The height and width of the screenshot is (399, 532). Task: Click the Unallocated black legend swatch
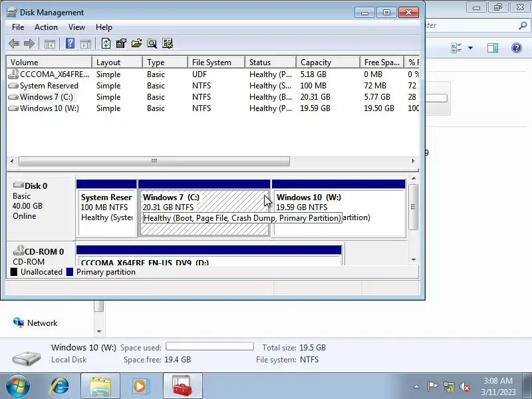coord(13,272)
